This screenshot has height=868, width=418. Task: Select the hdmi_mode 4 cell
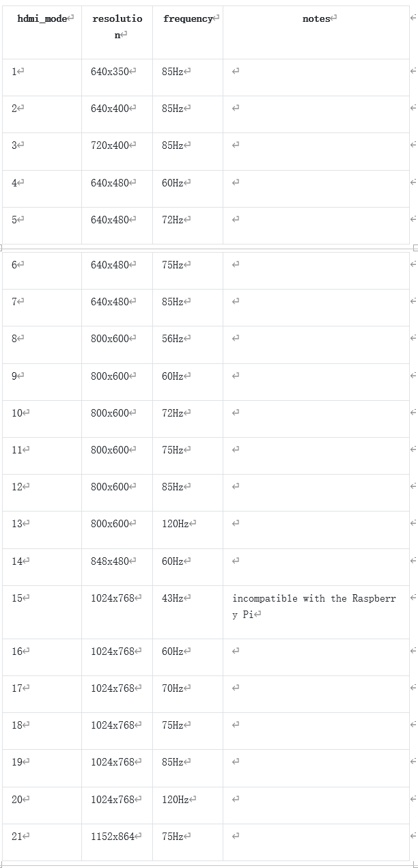click(x=42, y=188)
